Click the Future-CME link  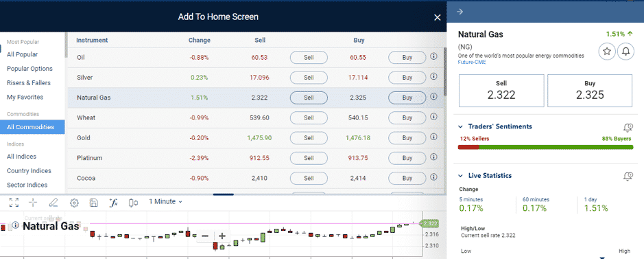(x=471, y=62)
